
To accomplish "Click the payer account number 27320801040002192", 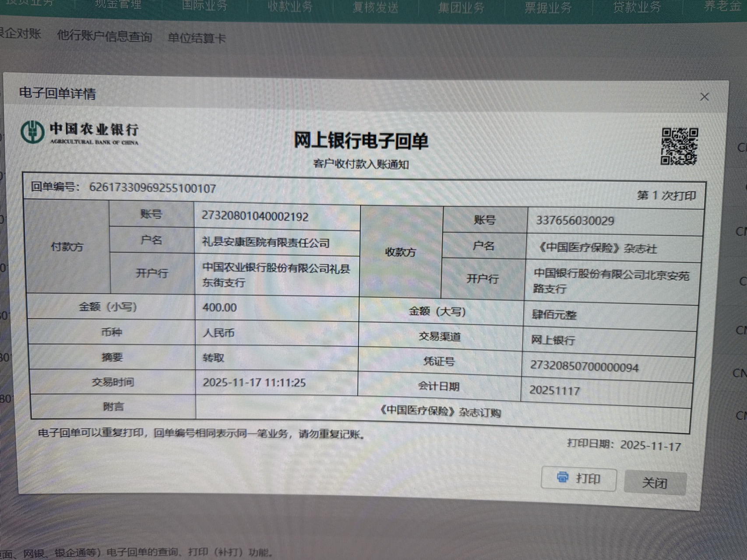I will (255, 216).
